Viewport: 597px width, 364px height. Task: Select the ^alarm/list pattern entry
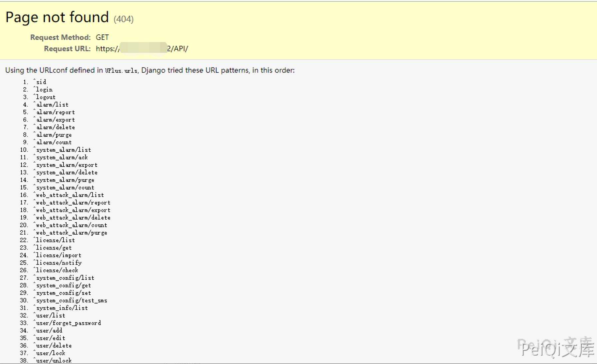point(51,105)
